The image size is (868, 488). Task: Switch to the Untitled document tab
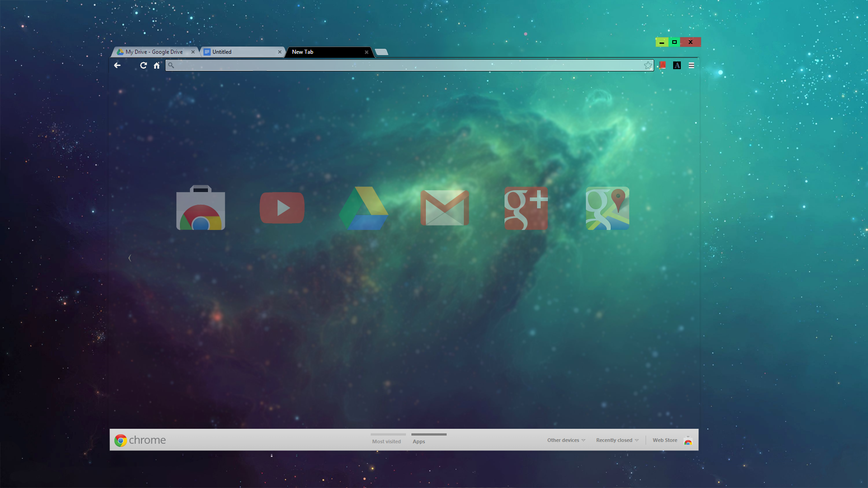[x=242, y=52]
